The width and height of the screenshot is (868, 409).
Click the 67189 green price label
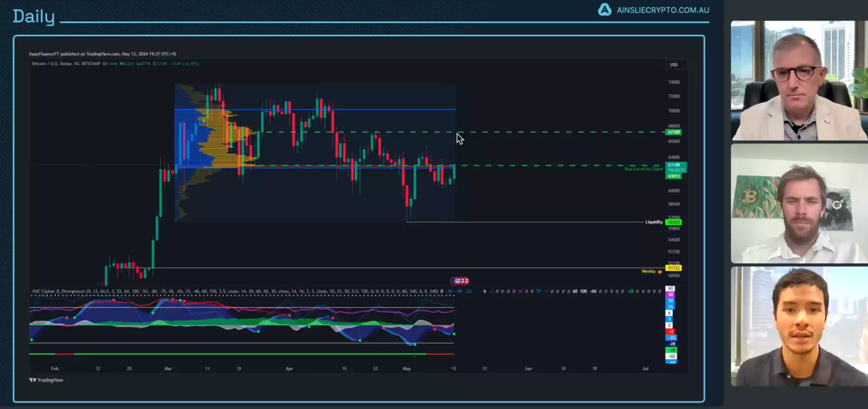point(674,132)
